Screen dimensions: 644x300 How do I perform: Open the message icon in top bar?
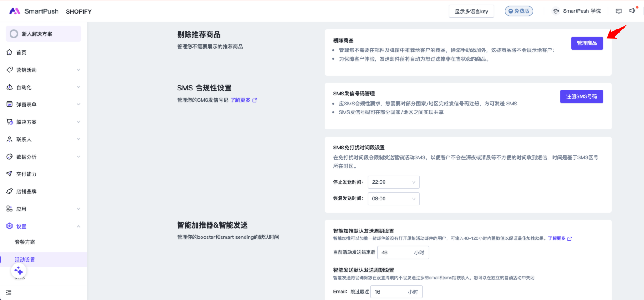619,11
